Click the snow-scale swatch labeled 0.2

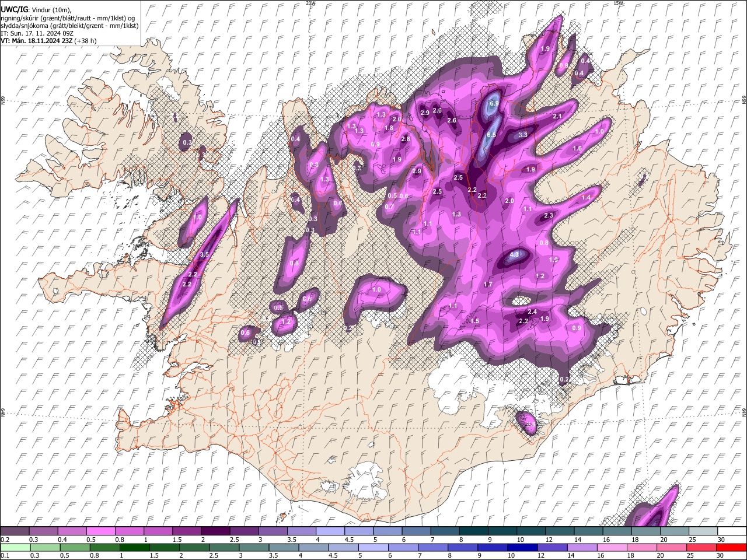tap(15, 531)
